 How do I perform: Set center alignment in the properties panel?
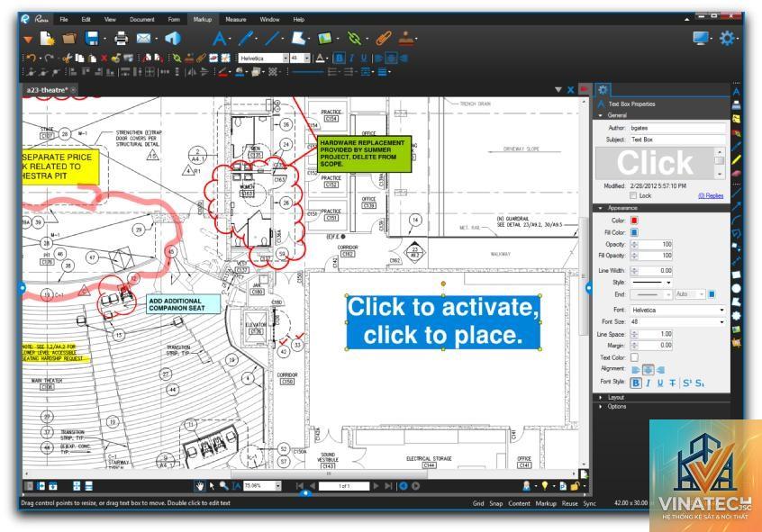(x=648, y=370)
